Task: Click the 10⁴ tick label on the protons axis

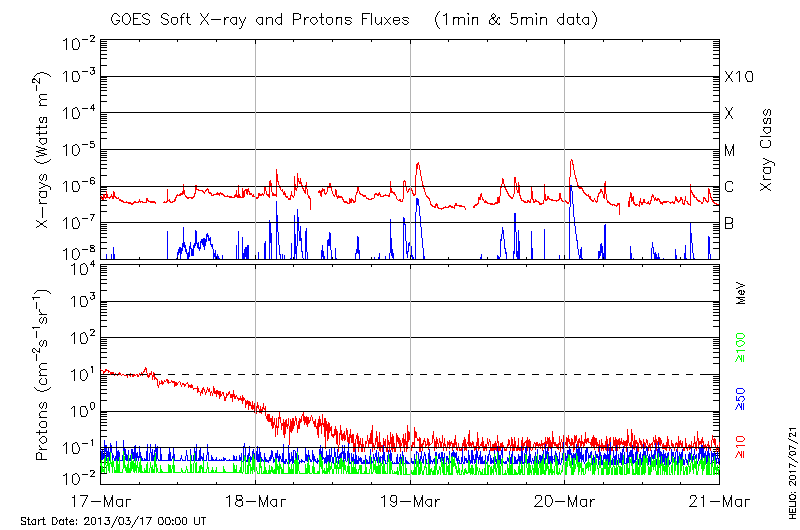Action: click(81, 267)
